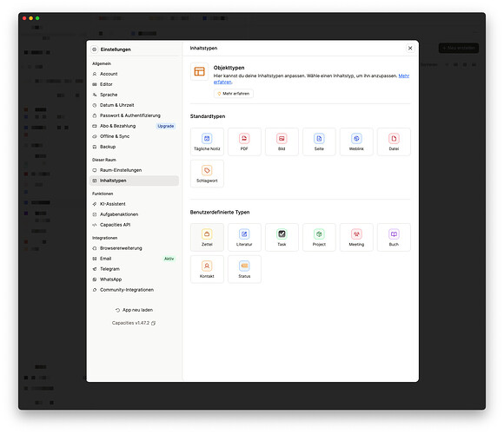The width and height of the screenshot is (504, 434).
Task: Click the Task type icon
Action: 282,234
